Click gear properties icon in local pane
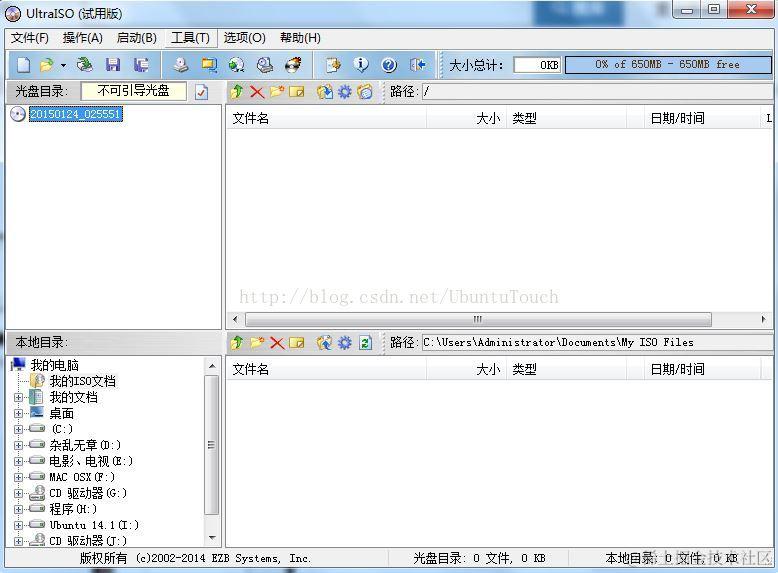 345,343
